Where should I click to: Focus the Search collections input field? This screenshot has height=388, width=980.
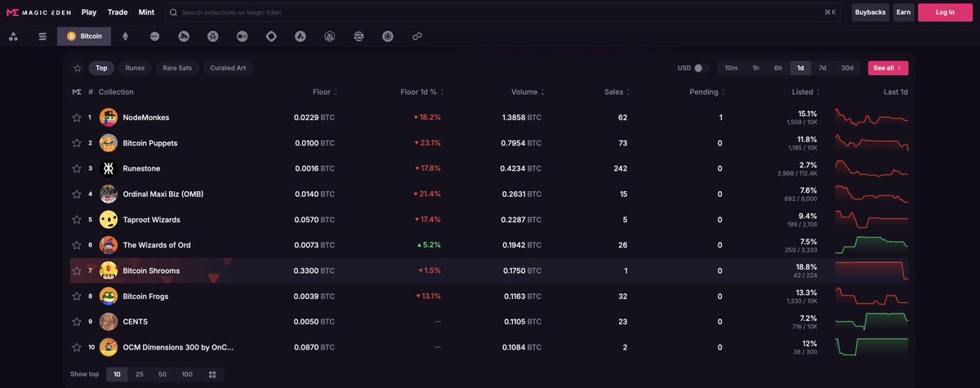[504, 12]
